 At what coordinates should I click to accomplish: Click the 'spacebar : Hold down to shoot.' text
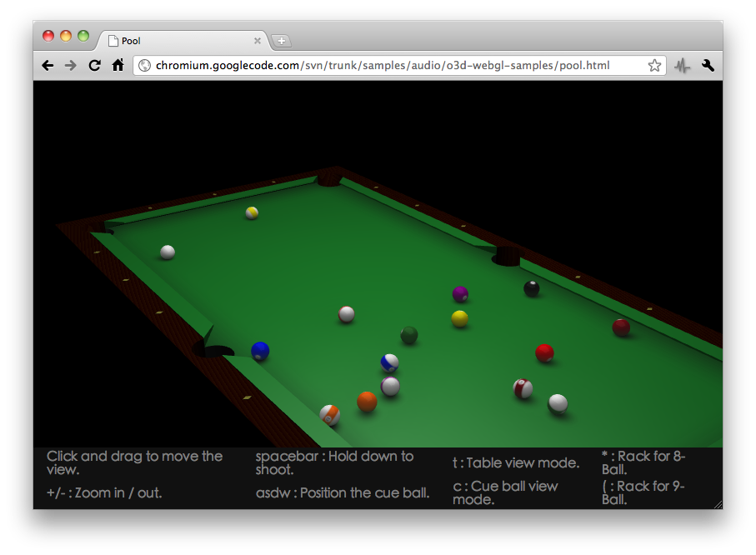click(334, 462)
